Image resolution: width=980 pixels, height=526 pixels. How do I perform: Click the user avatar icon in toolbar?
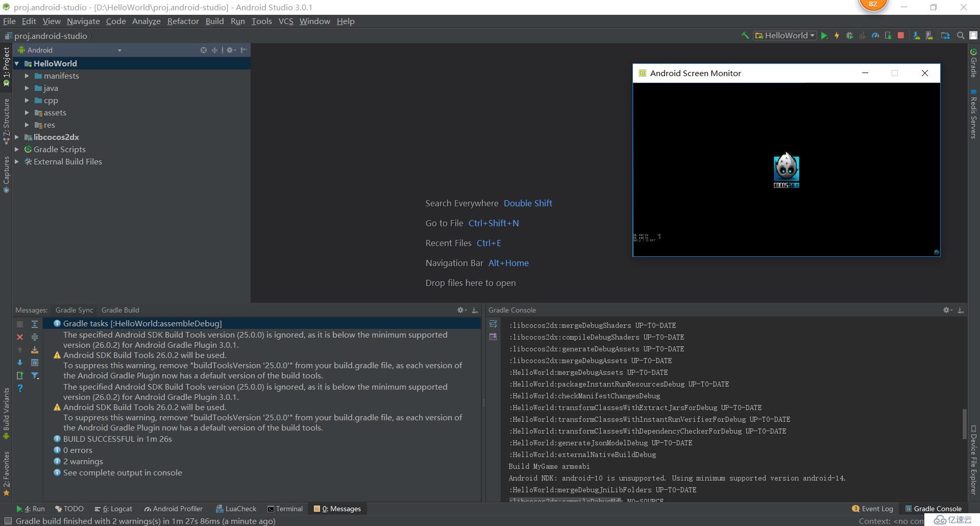click(974, 35)
